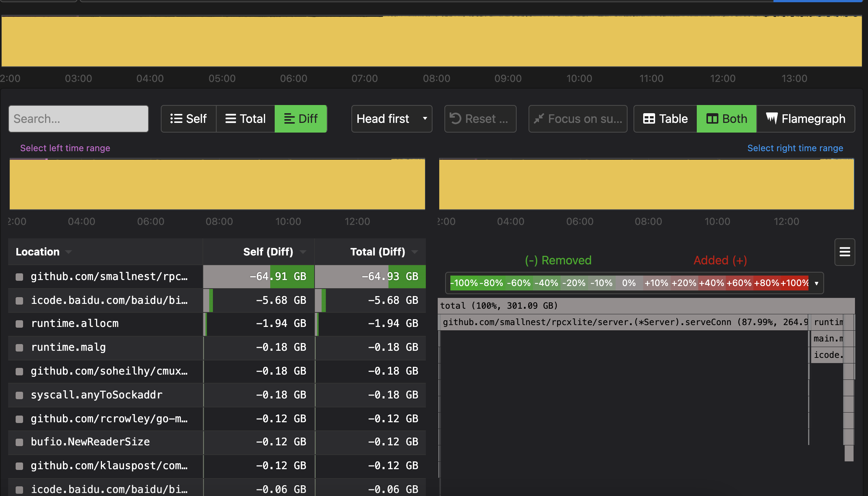
Task: Expand the diff color palette dropdown arrow
Action: [816, 283]
